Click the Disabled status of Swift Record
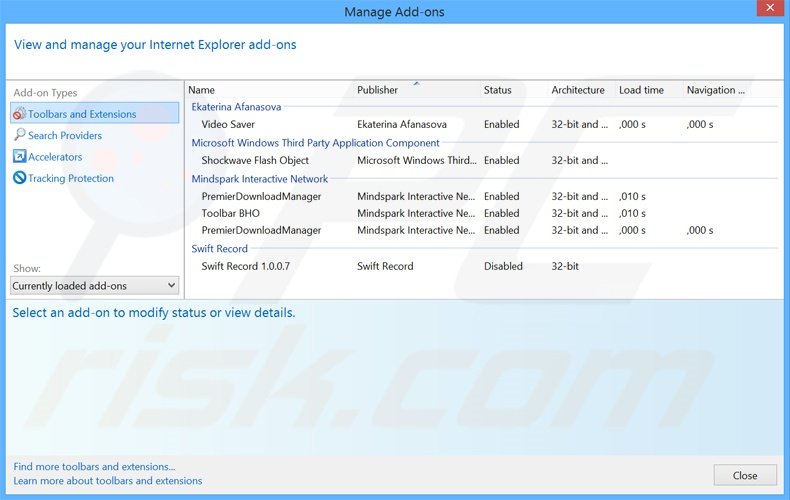 [503, 266]
